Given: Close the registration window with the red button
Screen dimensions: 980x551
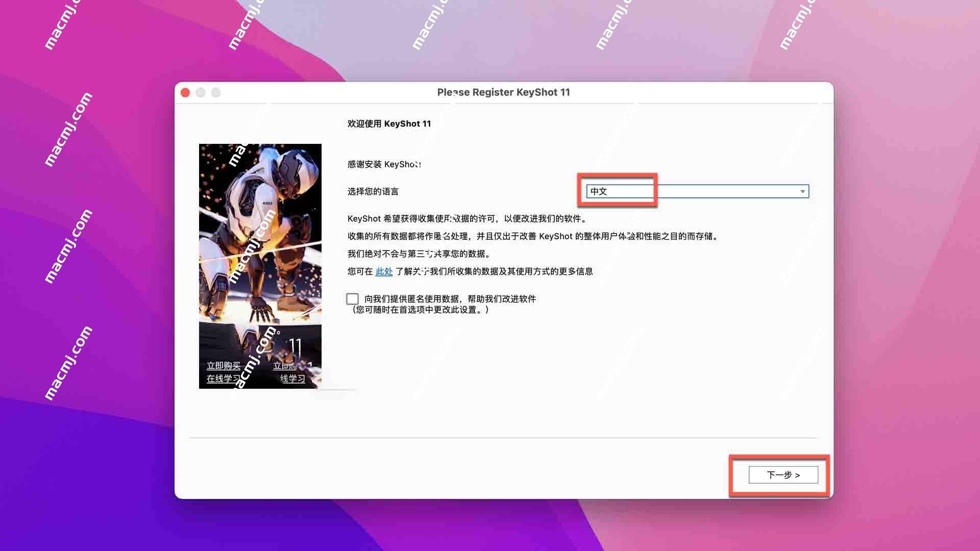Looking at the screenshot, I should 185,92.
